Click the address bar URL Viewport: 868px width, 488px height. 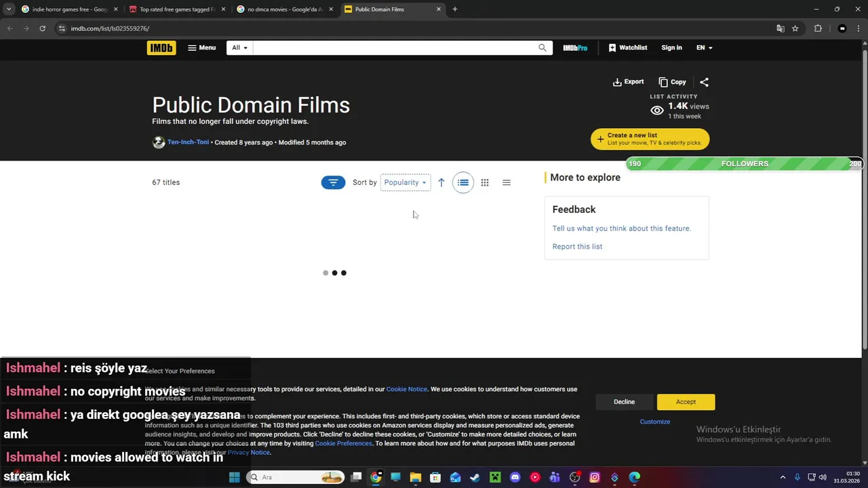pyautogui.click(x=110, y=28)
